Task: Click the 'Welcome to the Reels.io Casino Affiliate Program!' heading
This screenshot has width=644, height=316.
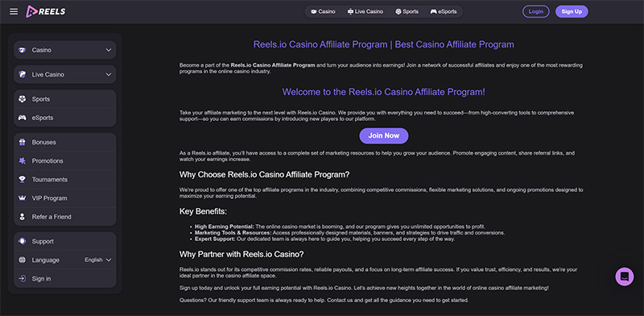Action: pos(384,92)
